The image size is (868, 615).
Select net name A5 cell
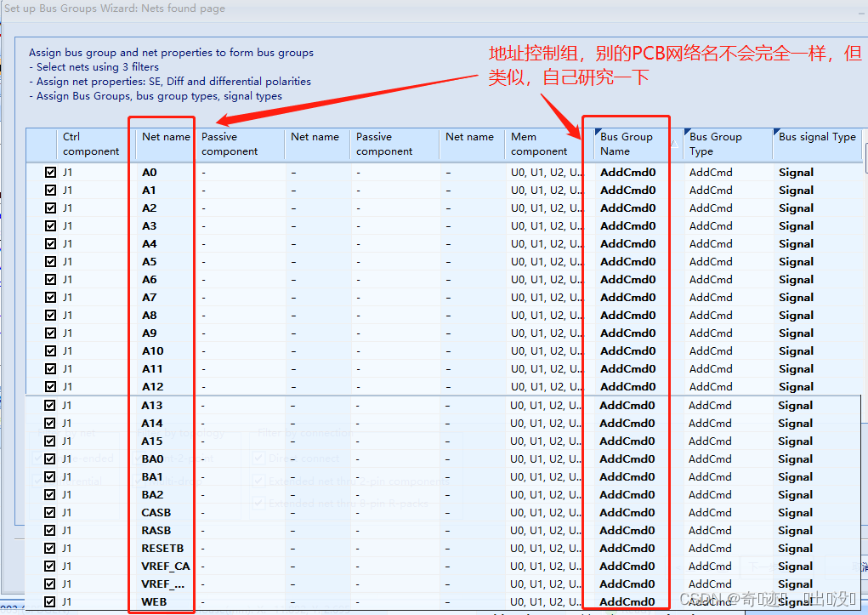coord(149,261)
